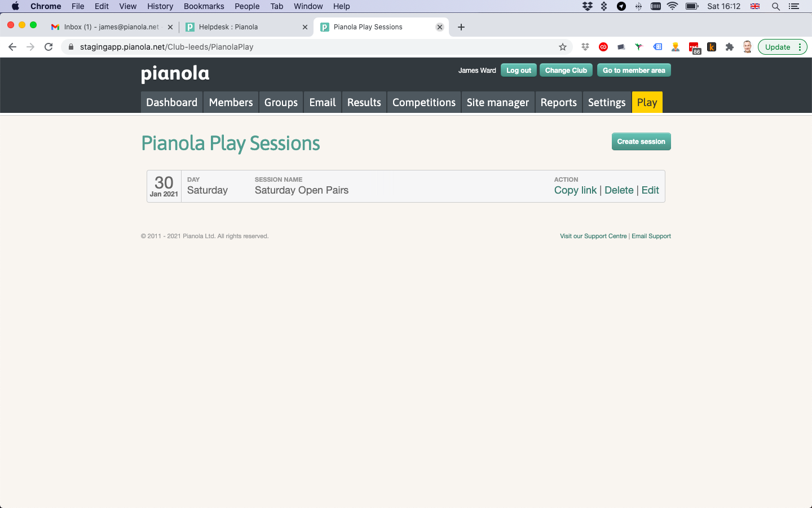
Task: Visit our Support Centre link
Action: pos(593,236)
